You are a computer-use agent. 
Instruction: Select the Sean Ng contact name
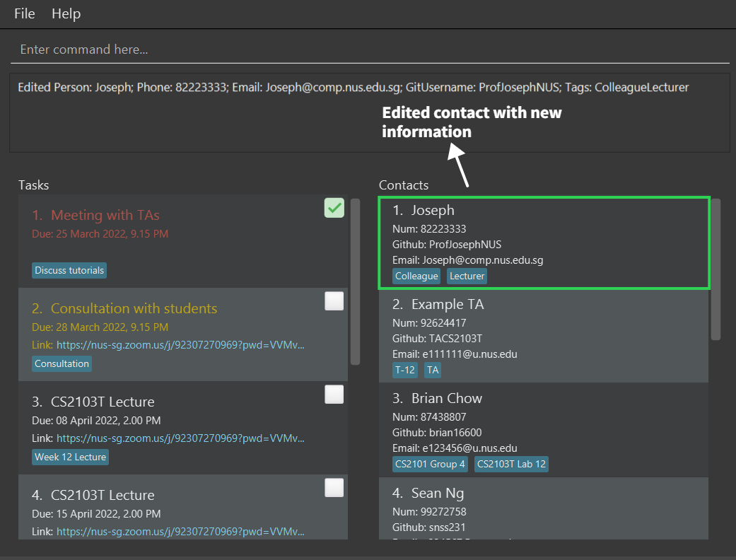438,493
